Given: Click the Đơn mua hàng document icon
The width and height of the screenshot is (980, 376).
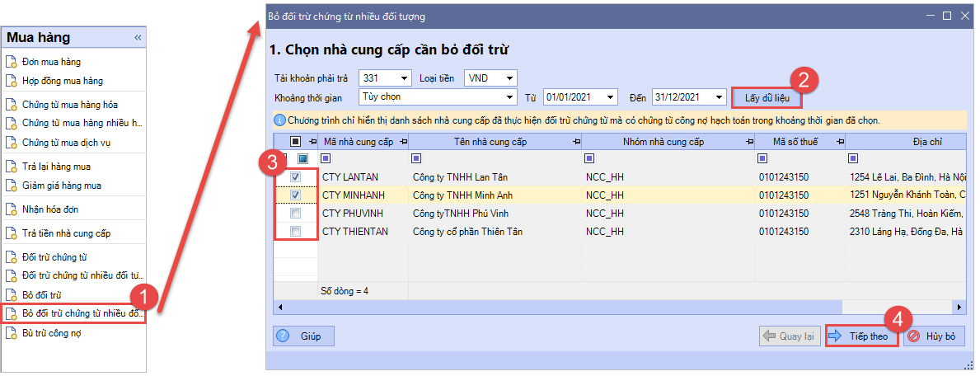Looking at the screenshot, I should pyautogui.click(x=11, y=62).
